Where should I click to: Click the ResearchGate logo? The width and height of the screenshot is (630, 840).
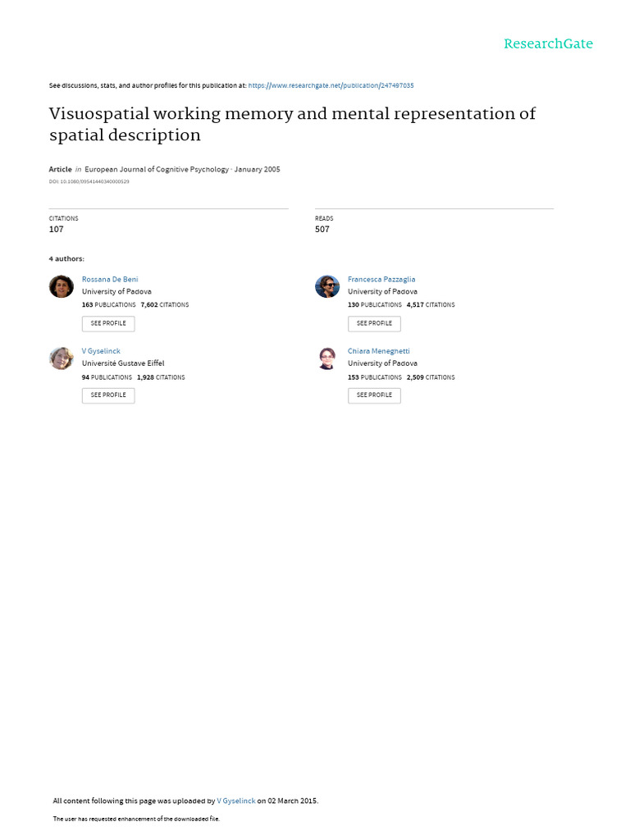click(548, 44)
